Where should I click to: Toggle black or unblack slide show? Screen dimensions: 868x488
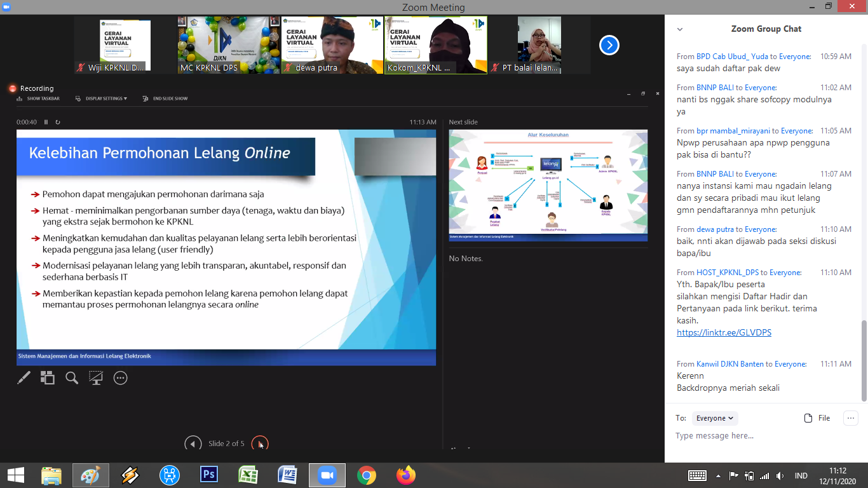click(x=96, y=378)
